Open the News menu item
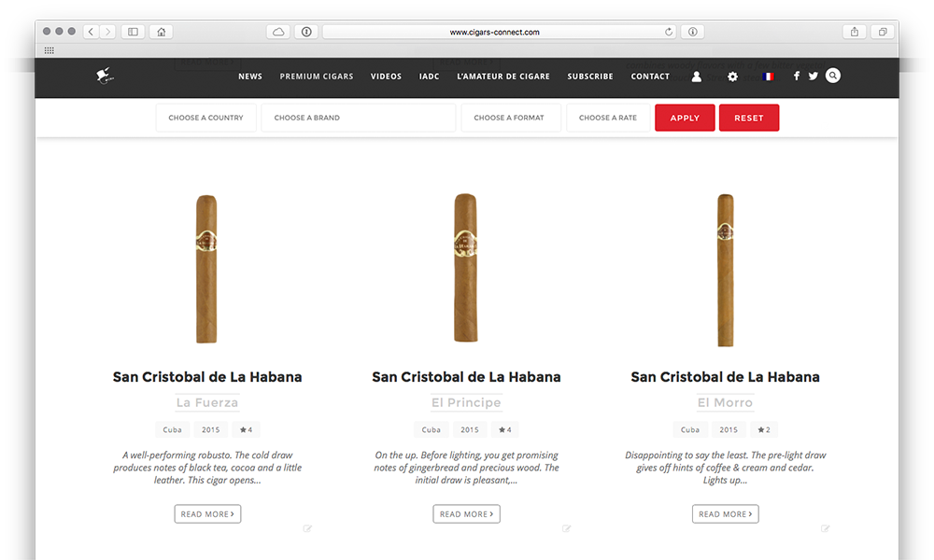934x560 pixels. point(250,77)
